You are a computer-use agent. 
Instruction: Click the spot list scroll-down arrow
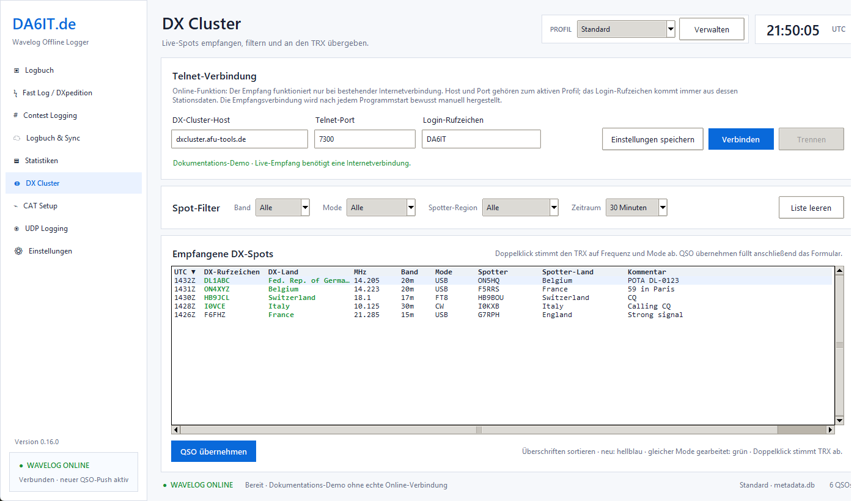839,420
